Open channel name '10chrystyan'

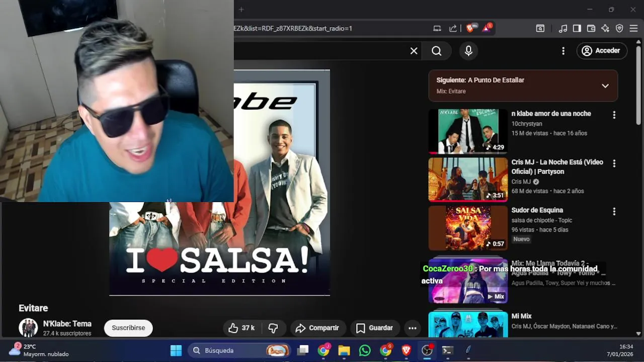click(x=527, y=124)
